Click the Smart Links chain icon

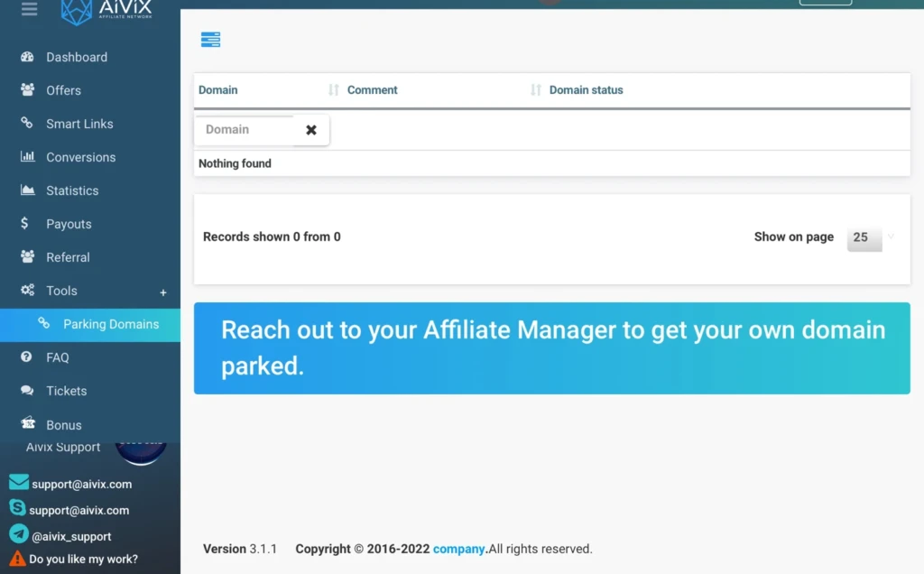coord(26,123)
